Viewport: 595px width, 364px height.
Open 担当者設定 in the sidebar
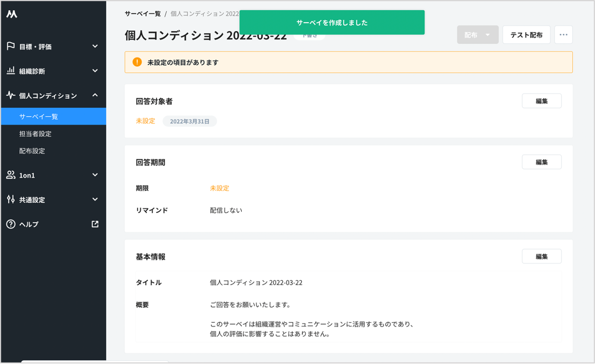[x=35, y=134]
